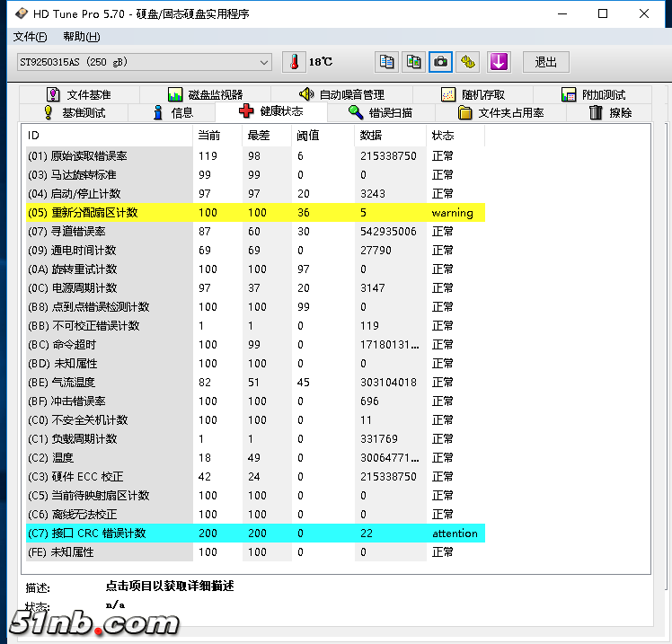Viewport: 672px width, 644px height.
Task: Open the 错误扫描 tab
Action: tap(380, 112)
